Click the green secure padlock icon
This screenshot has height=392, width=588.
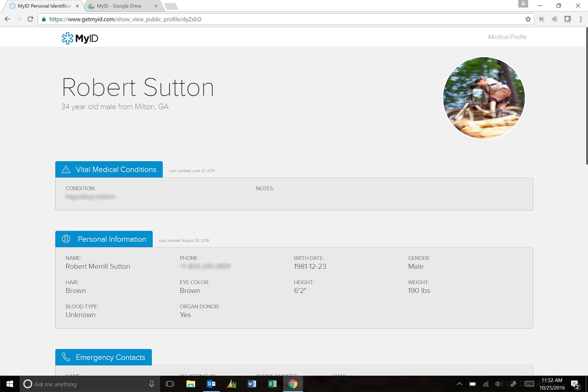44,19
